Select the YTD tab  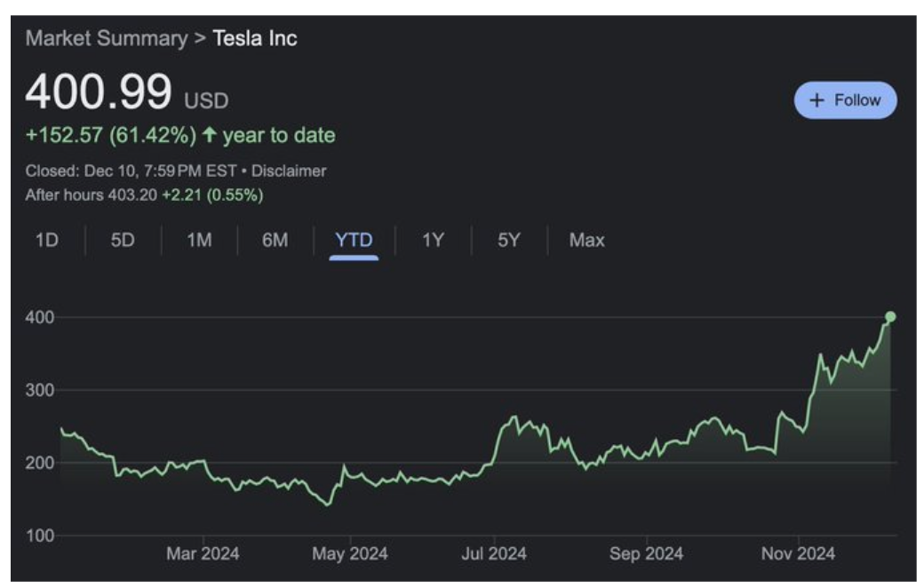coord(354,240)
